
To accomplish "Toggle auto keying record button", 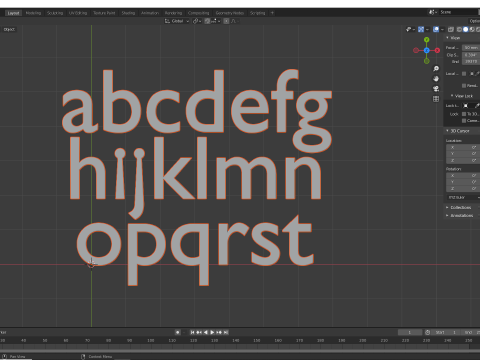I will click(178, 332).
